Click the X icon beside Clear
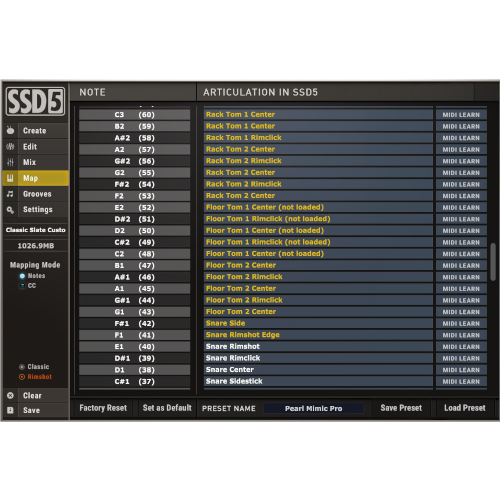 tap(10, 396)
